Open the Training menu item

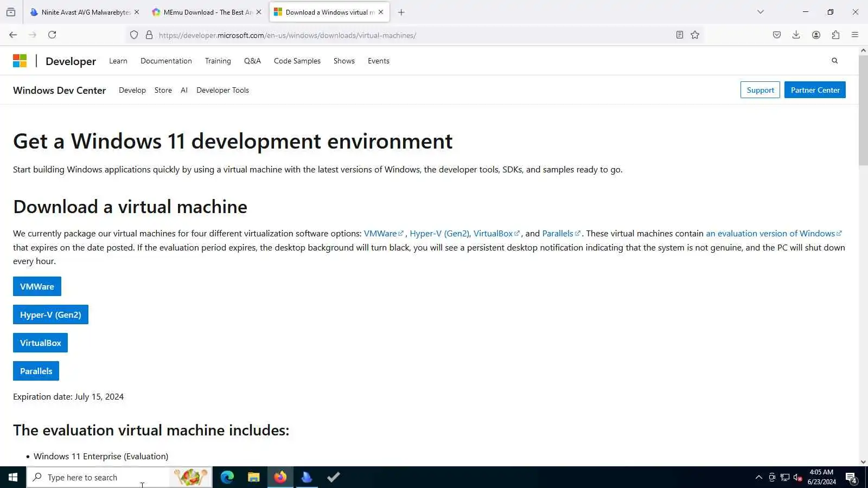[x=218, y=61]
